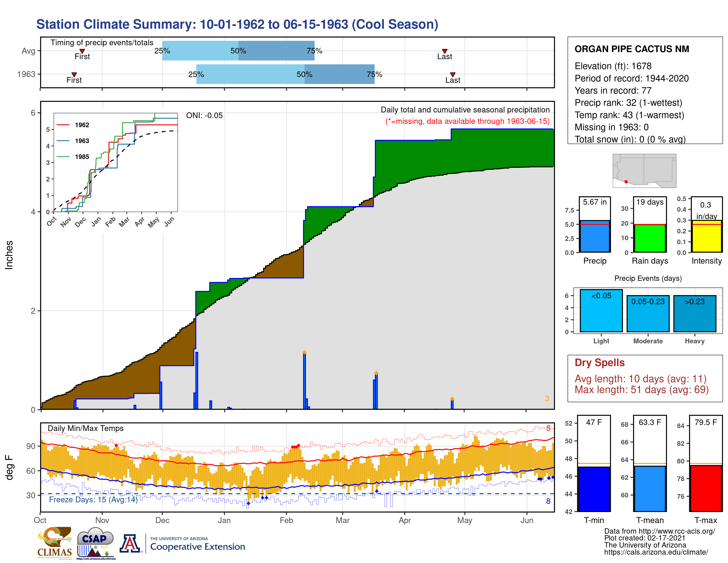728x563 pixels.
Task: Click the Period of record: 1944-2020 line
Action: coord(631,78)
